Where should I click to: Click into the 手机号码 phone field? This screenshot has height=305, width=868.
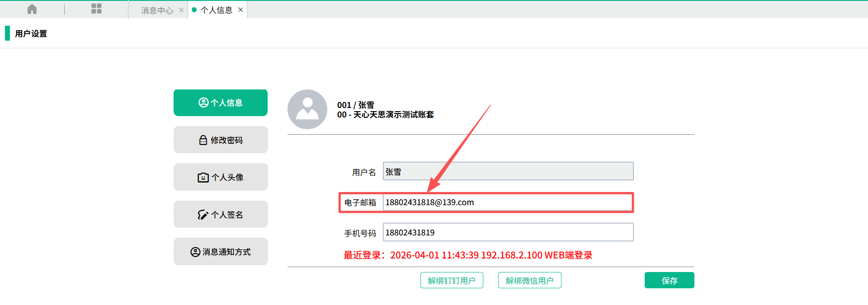coord(507,232)
